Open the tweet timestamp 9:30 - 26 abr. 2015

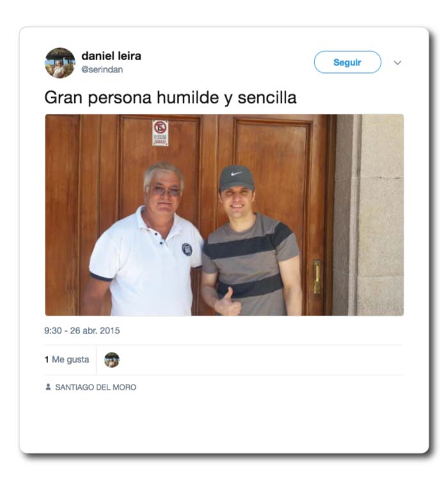(82, 331)
